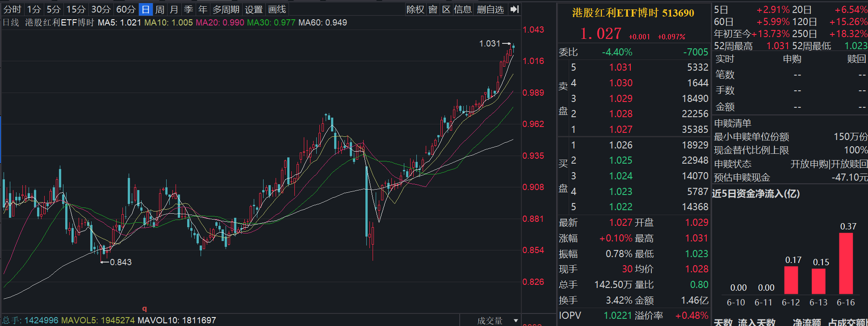868x326 pixels.
Task: Click buy level 5 price 1.022
Action: 621,207
